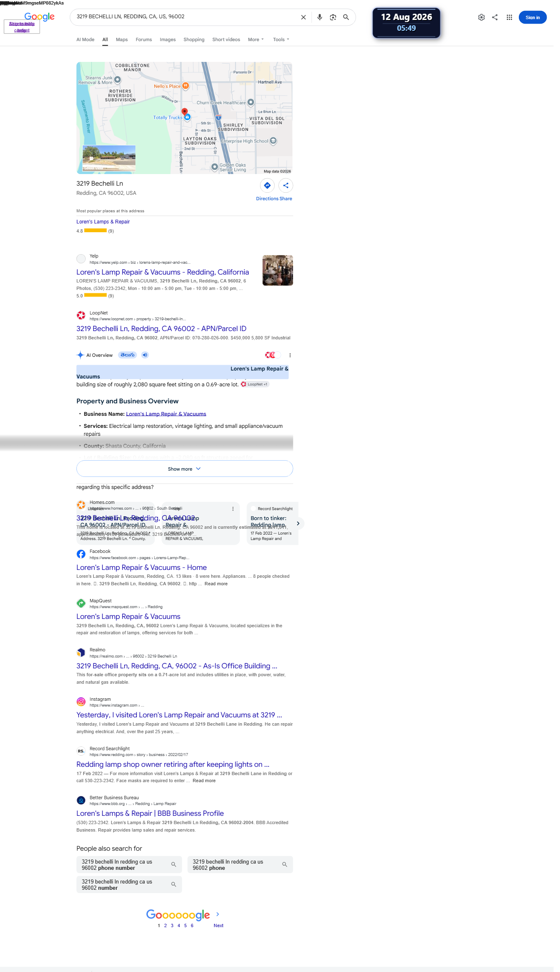Image resolution: width=560 pixels, height=972 pixels.
Task: Start a voice search with the microphone icon
Action: (x=319, y=17)
